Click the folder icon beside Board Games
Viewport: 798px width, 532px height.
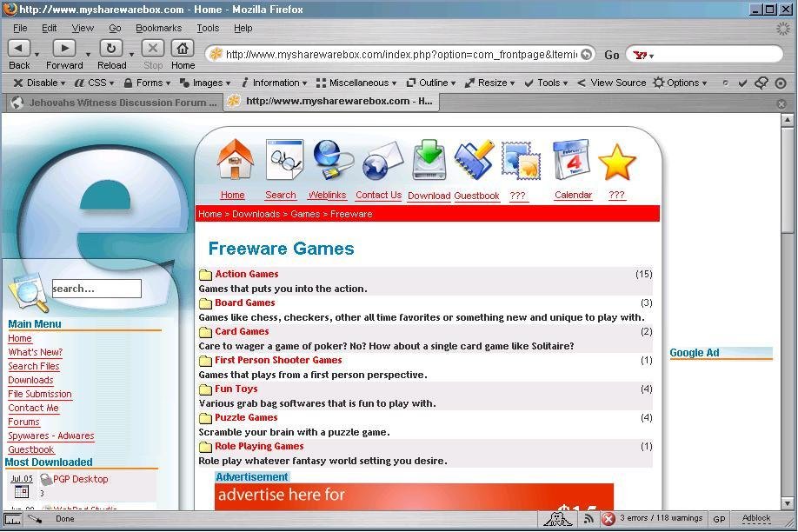coord(206,303)
